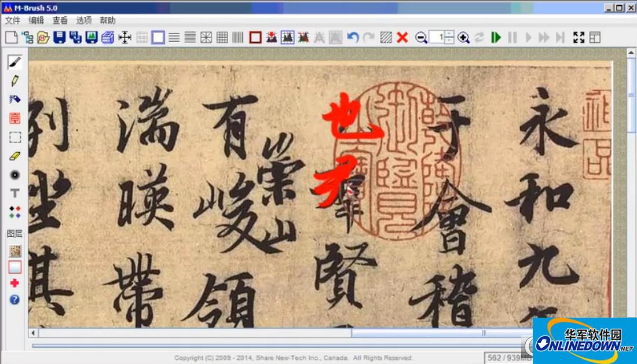
Task: Select dense horizontal lines paper style
Action: coord(190,38)
